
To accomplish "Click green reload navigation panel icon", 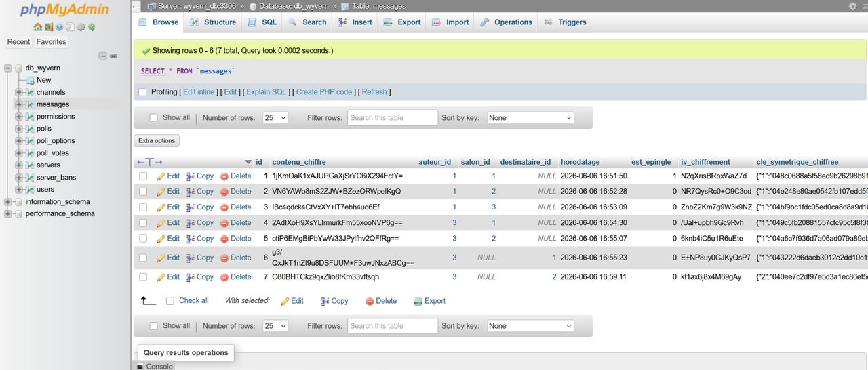I will tap(92, 27).
